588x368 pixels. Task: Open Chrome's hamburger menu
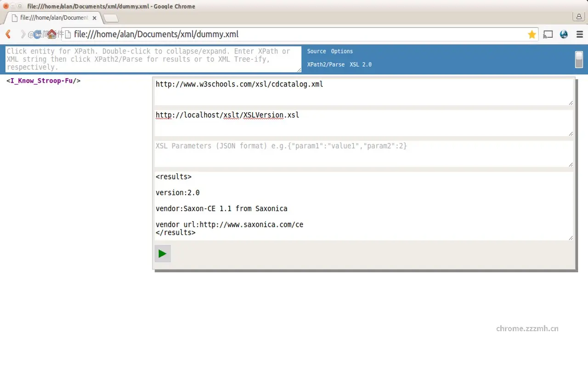pyautogui.click(x=580, y=34)
